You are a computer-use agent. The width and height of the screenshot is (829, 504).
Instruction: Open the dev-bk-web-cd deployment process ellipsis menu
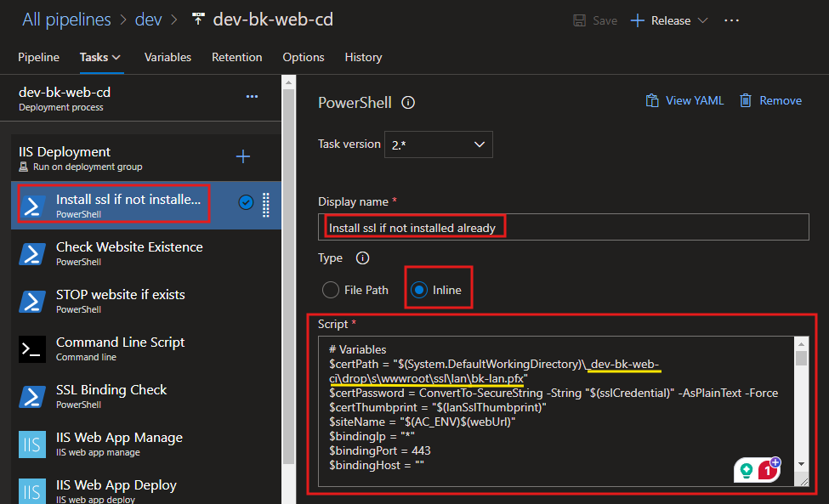[x=253, y=96]
